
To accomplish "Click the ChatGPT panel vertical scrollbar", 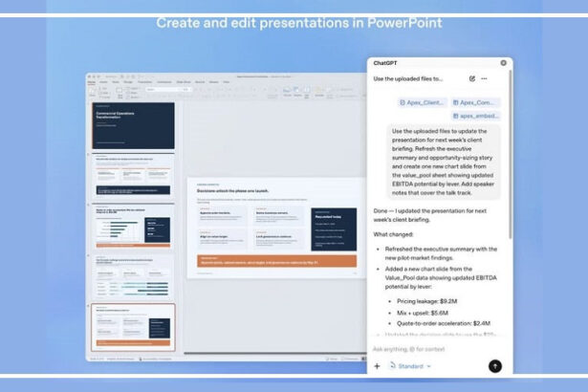I will point(510,154).
